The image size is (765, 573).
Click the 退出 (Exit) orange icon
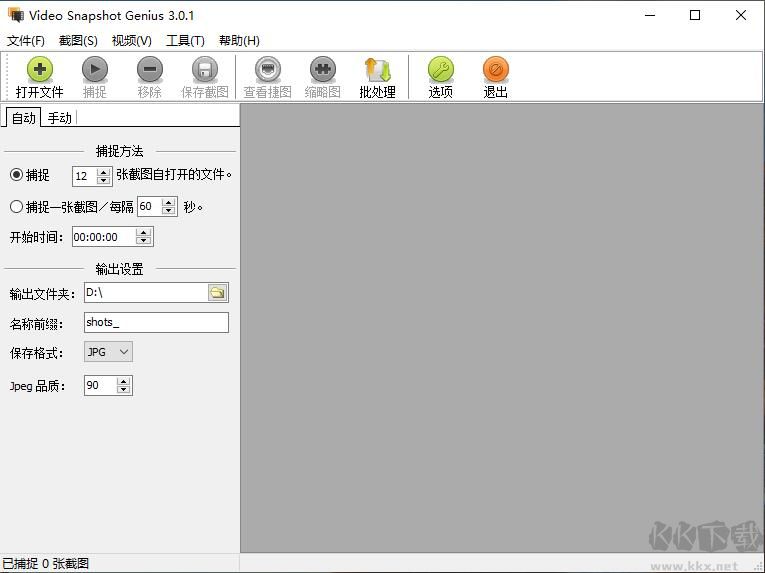496,69
